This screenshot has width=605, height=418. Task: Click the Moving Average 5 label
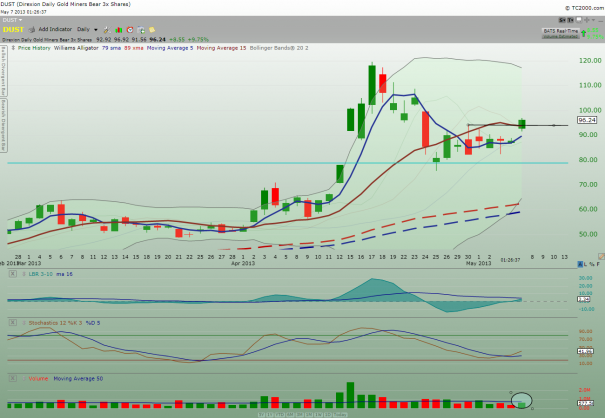170,48
